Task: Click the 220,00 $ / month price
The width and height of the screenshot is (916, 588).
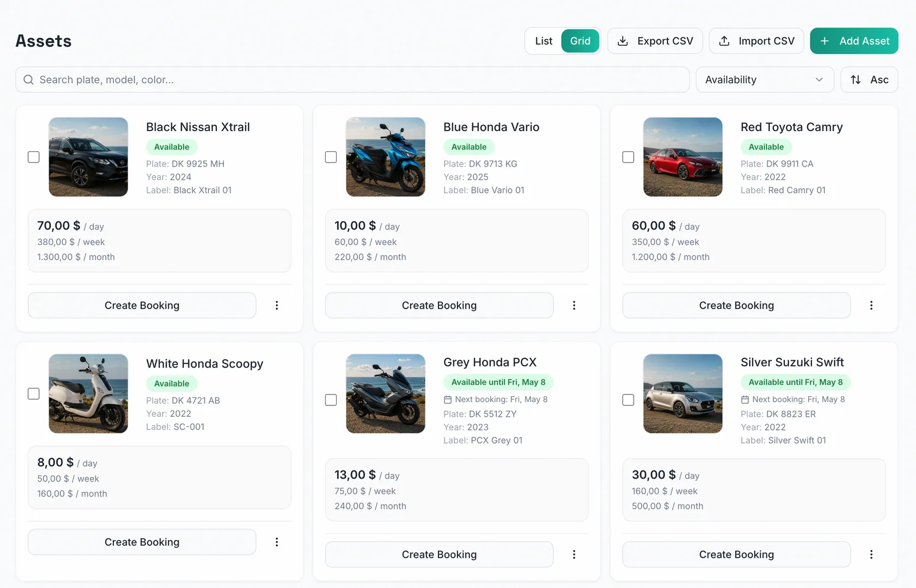Action: point(370,257)
